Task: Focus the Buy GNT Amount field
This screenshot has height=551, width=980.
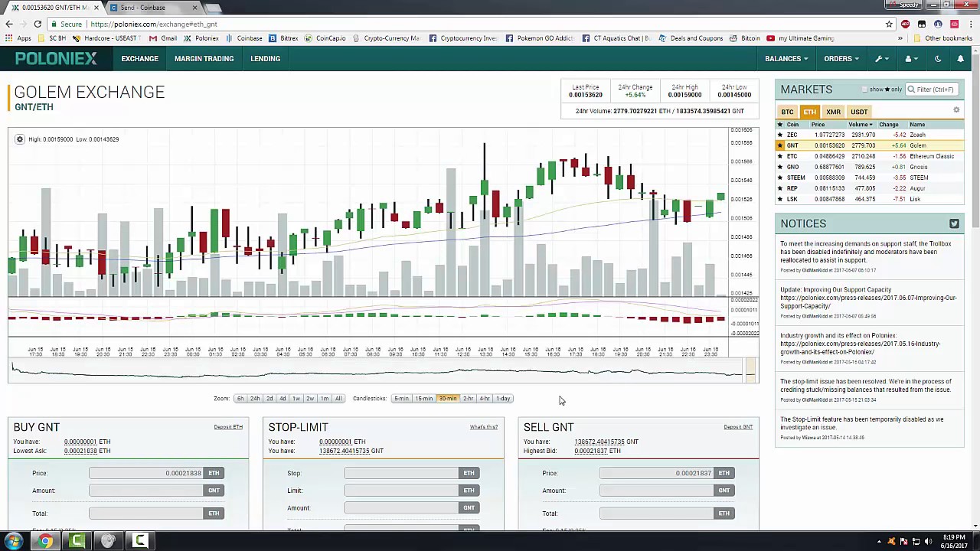Action: click(x=146, y=491)
